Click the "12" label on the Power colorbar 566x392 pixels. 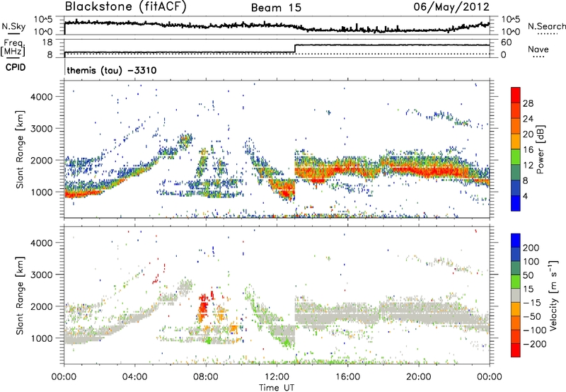pyautogui.click(x=528, y=166)
